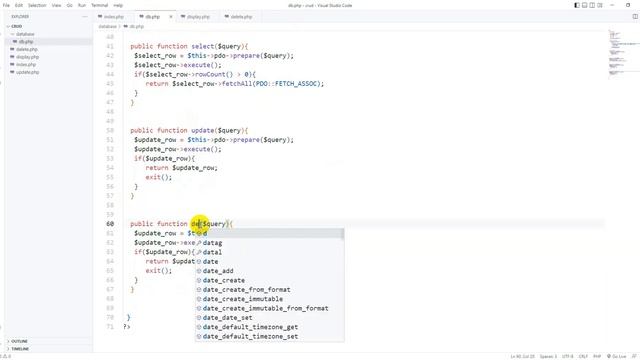This screenshot has width=640, height=360.
Task: Open the Edit menu
Action: 19,5
